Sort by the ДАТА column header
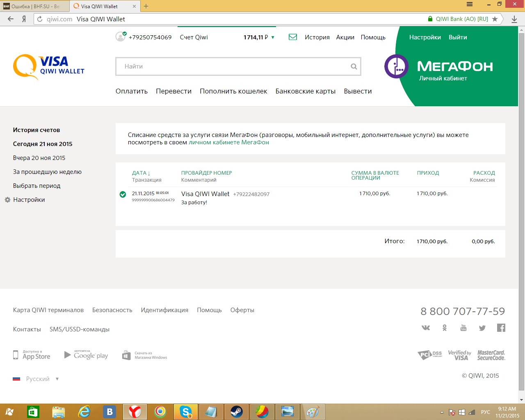 point(141,173)
